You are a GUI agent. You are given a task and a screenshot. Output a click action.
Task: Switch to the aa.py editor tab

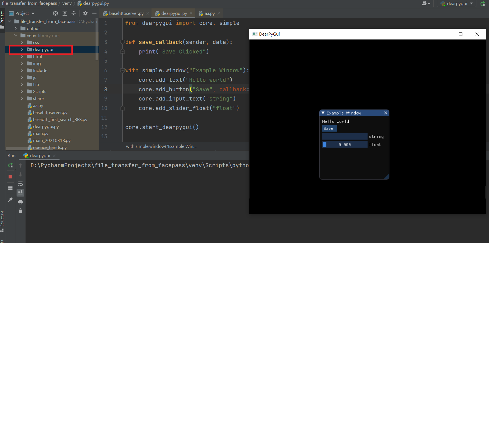coord(209,13)
